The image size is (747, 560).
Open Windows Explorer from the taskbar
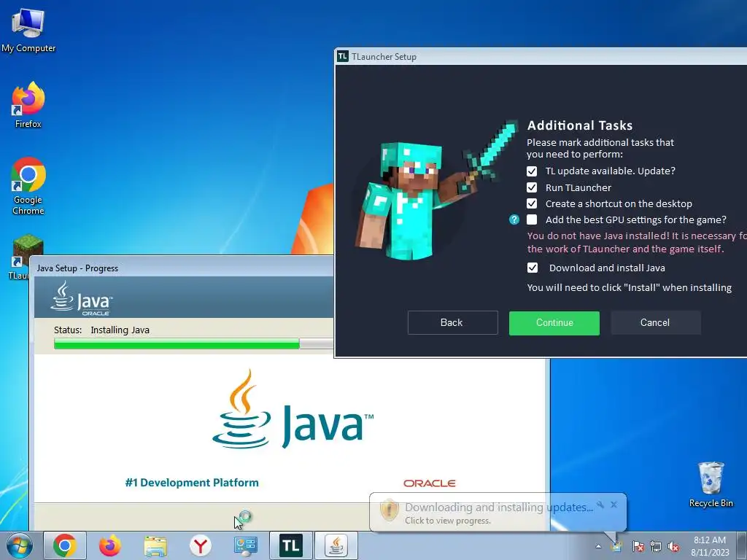click(x=155, y=545)
